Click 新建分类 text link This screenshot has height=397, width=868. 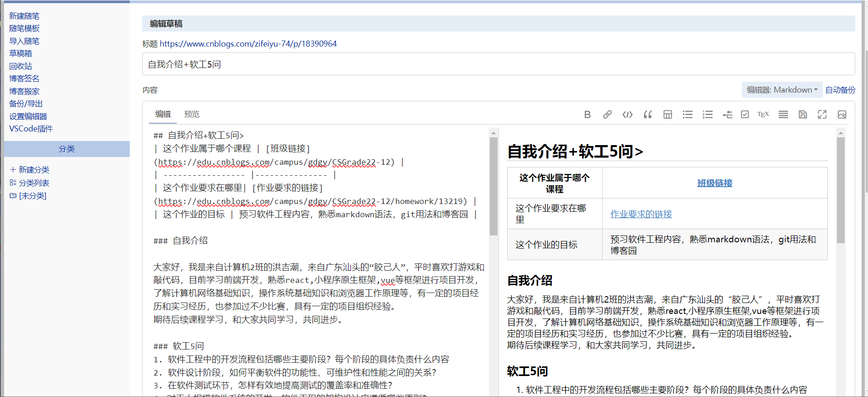[34, 170]
